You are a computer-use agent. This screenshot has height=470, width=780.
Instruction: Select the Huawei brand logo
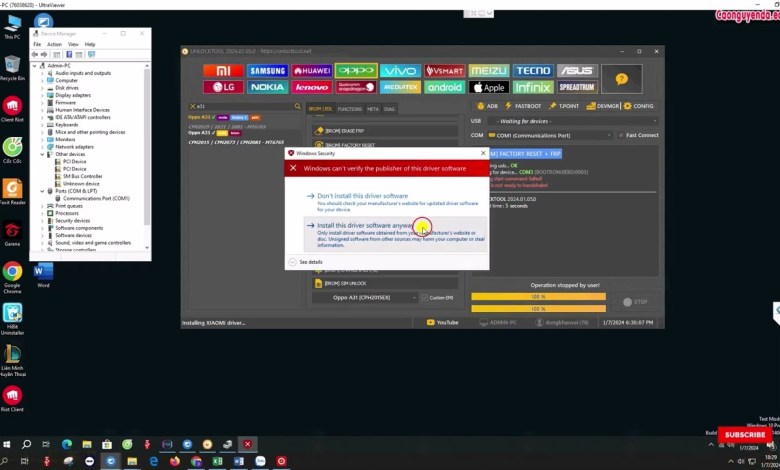coord(312,71)
